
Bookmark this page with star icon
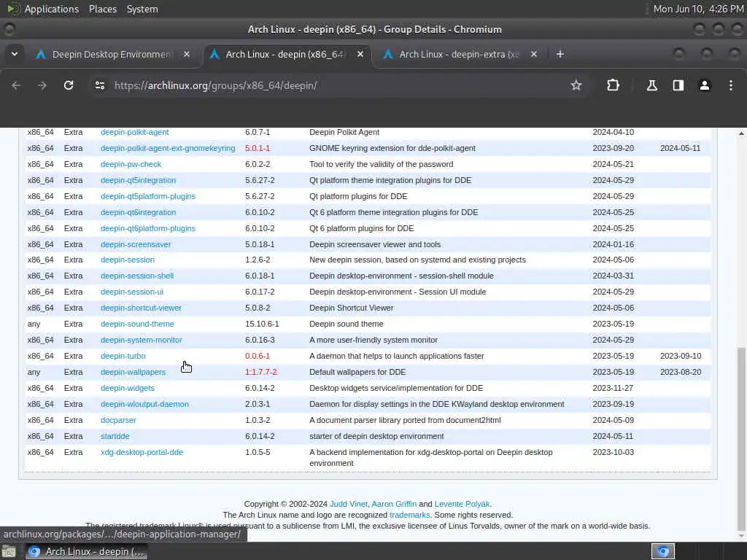576,85
